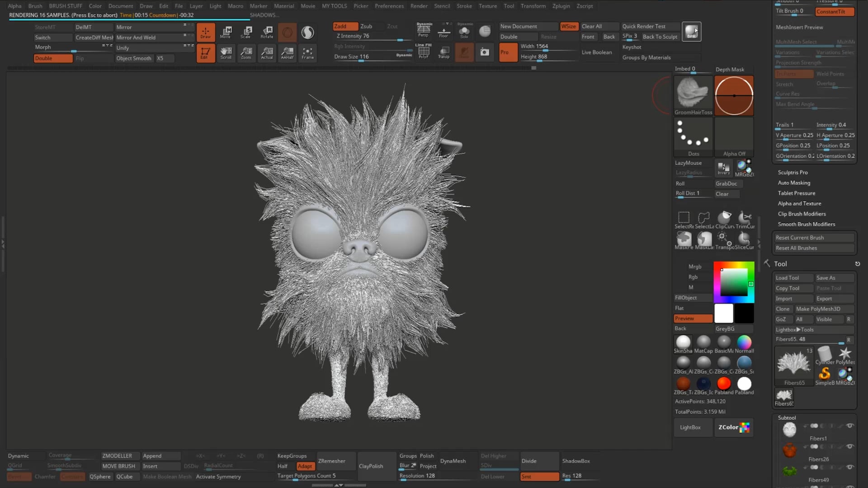
Task: Enable Zadd mode
Action: (345, 26)
